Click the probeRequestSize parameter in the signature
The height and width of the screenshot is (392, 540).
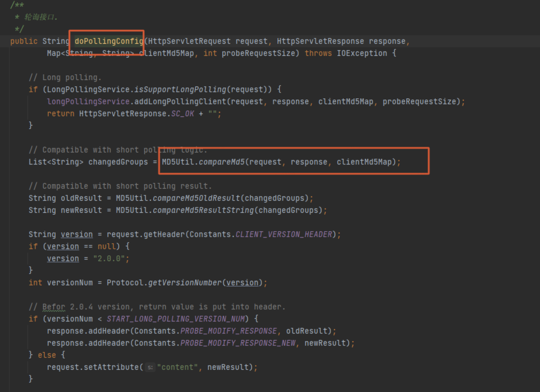coord(258,53)
